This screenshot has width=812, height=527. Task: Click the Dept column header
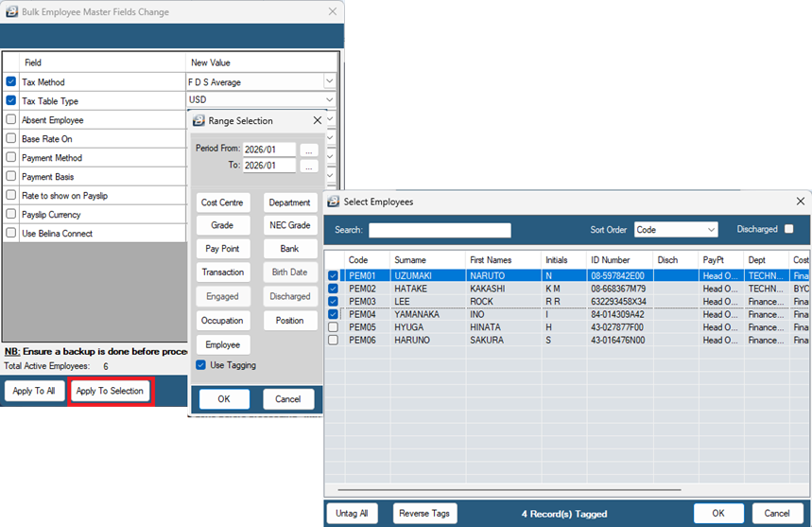pyautogui.click(x=767, y=259)
